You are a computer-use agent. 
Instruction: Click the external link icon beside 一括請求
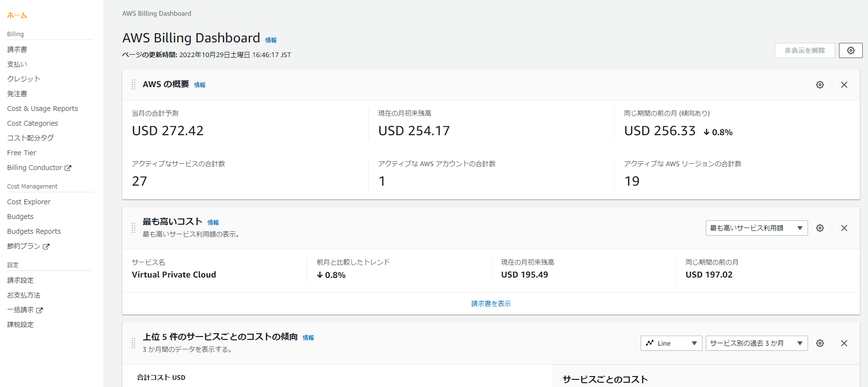coord(39,310)
